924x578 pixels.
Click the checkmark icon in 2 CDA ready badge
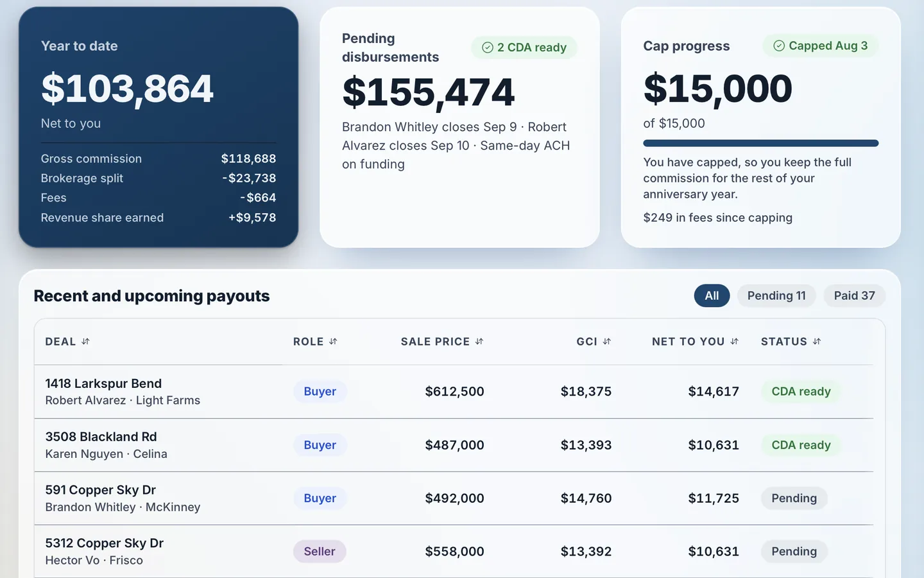(x=488, y=48)
